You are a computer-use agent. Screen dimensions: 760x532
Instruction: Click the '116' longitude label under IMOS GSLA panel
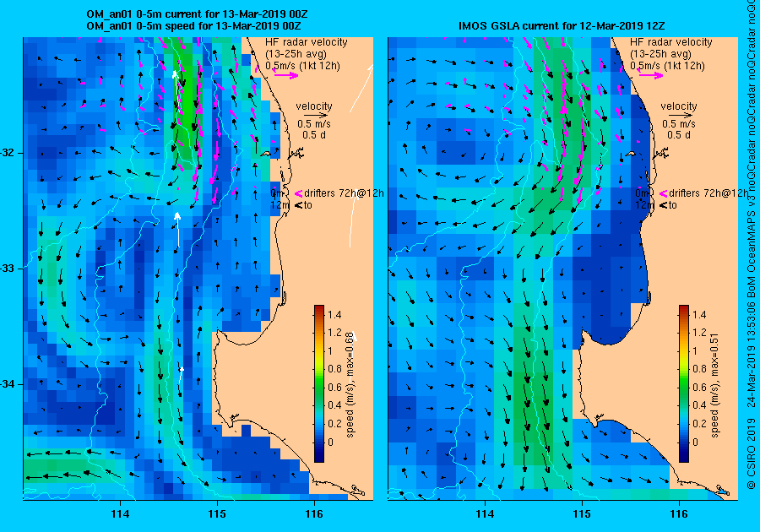679,514
